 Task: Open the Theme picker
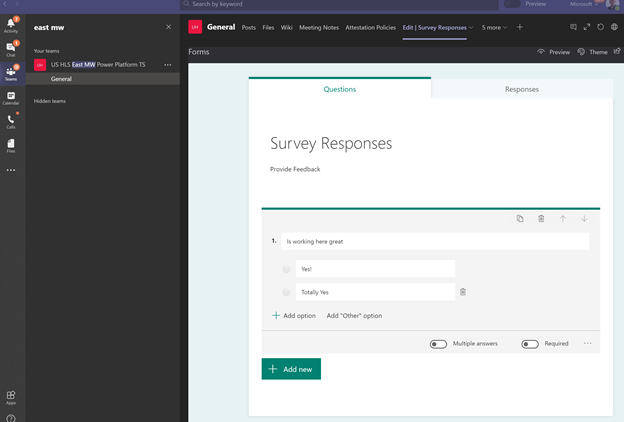pyautogui.click(x=593, y=52)
